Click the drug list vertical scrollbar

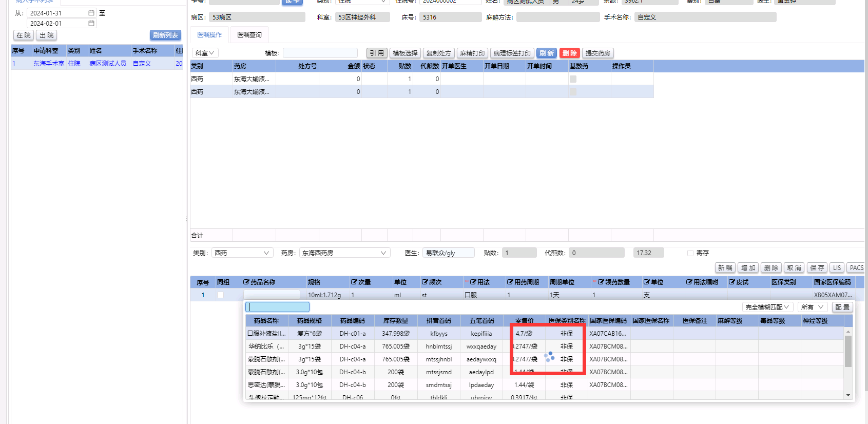(848, 352)
